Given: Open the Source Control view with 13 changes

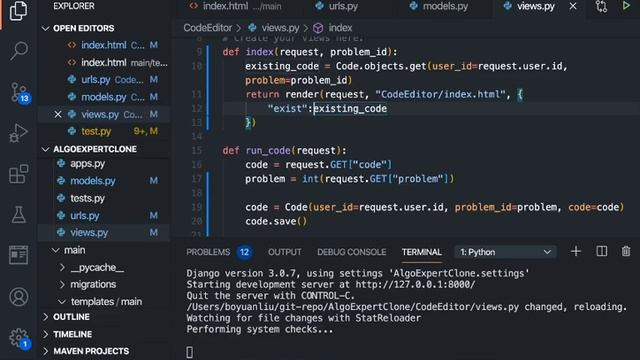Looking at the screenshot, I should [x=19, y=93].
